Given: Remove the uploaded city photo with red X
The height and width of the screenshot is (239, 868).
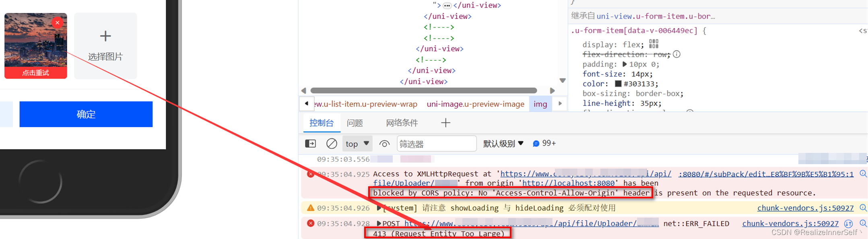Looking at the screenshot, I should [58, 23].
